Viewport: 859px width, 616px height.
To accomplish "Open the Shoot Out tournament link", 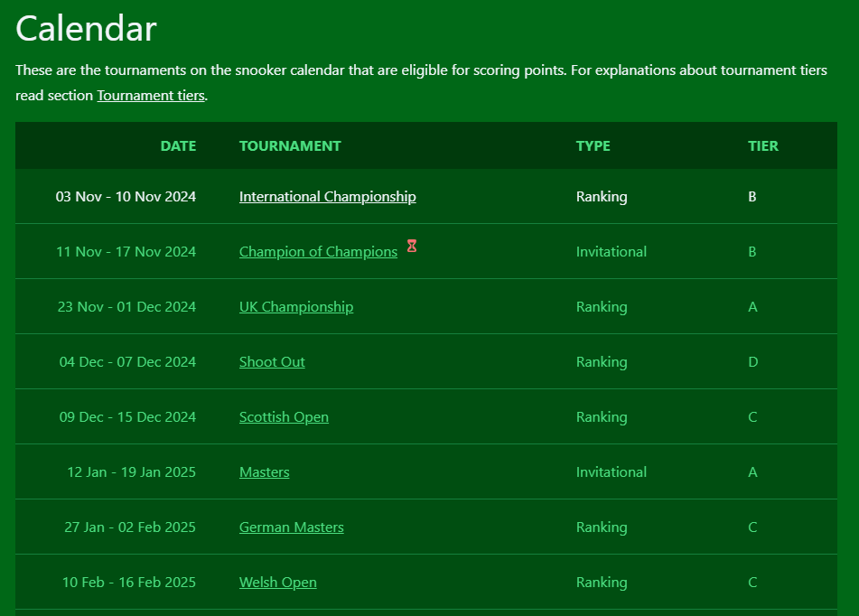I will coord(272,361).
